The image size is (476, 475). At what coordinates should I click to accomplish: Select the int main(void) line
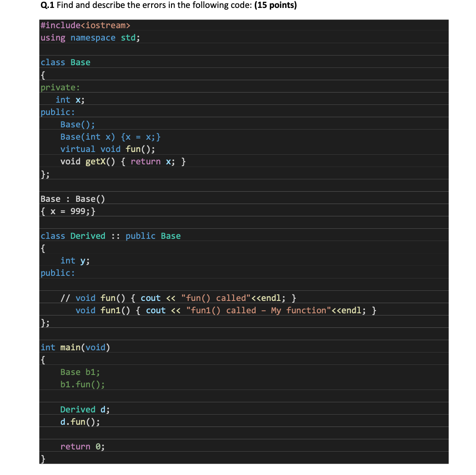75,347
